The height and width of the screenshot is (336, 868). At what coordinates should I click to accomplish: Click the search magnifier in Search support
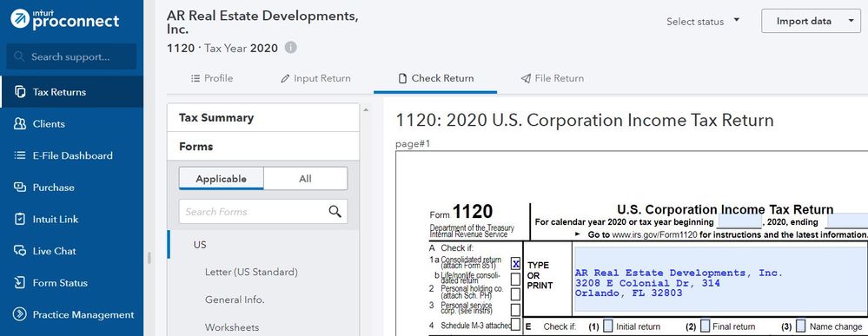[19, 56]
